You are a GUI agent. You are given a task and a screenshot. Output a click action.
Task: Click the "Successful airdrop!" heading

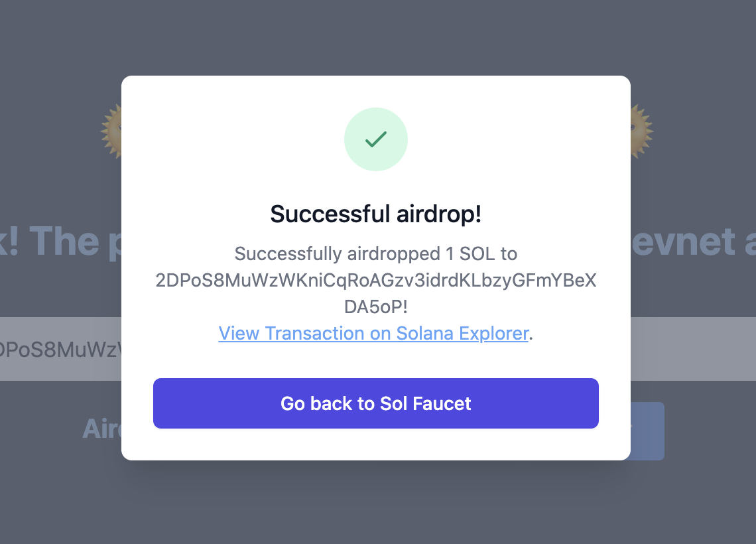point(376,214)
